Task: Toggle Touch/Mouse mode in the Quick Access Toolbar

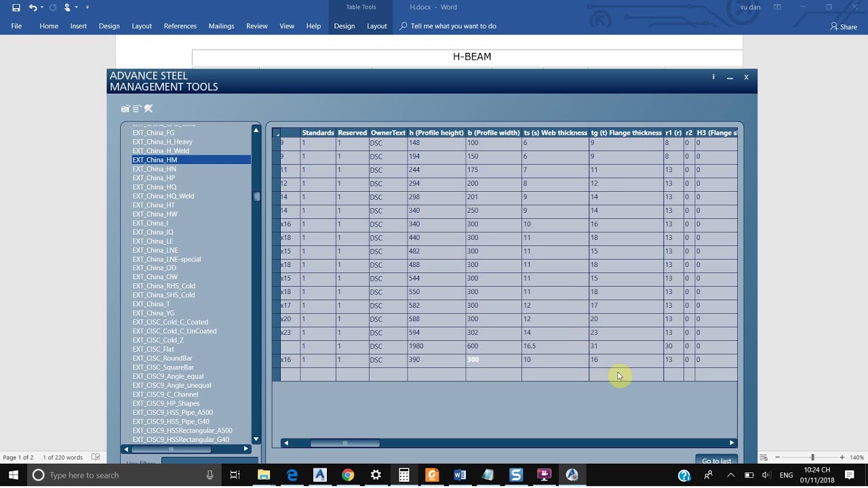Action: (x=67, y=7)
